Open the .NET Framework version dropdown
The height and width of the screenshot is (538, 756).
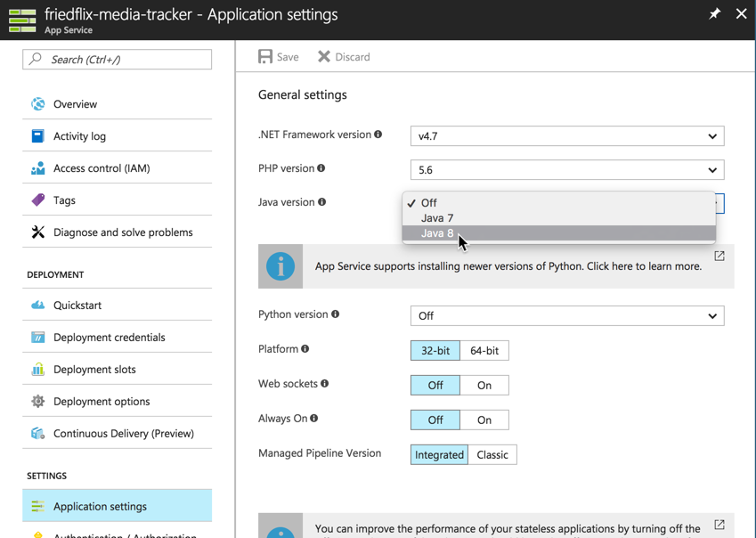[567, 136]
